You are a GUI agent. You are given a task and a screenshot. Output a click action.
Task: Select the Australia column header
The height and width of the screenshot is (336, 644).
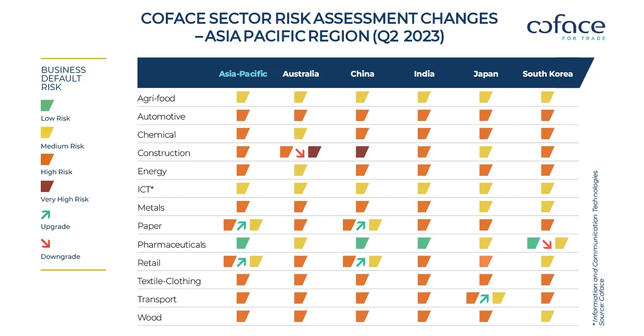coord(301,74)
